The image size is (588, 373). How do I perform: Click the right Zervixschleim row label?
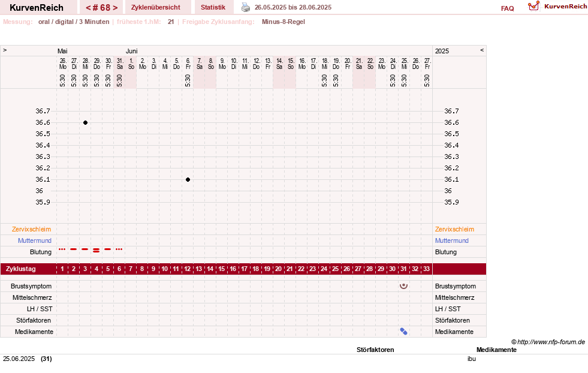coord(454,229)
